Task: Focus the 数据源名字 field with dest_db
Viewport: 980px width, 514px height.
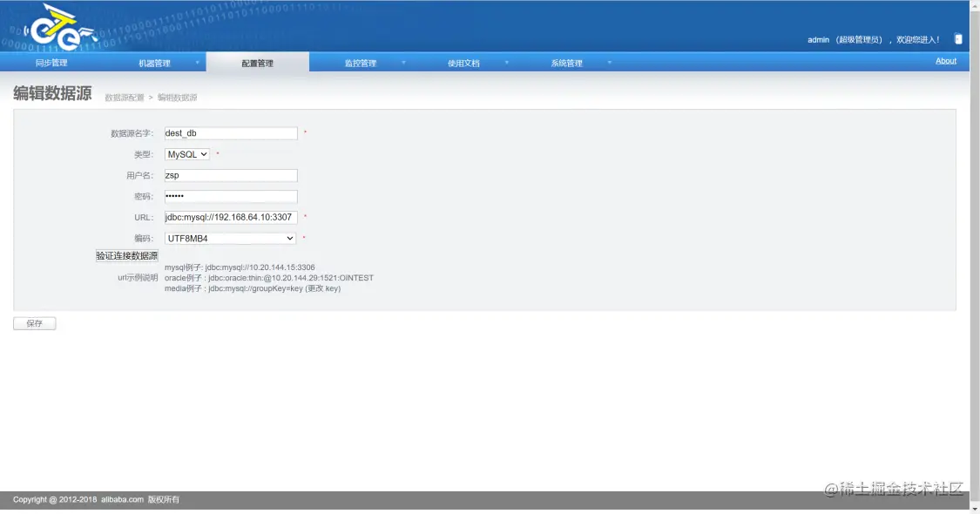Action: (x=231, y=133)
